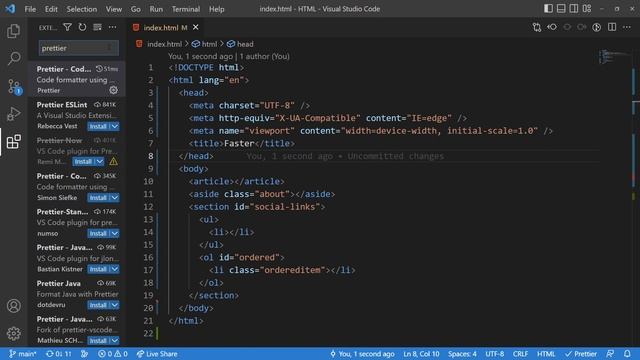Image resolution: width=640 pixels, height=360 pixels.
Task: Click the extensions search field with prettier
Action: [78, 48]
